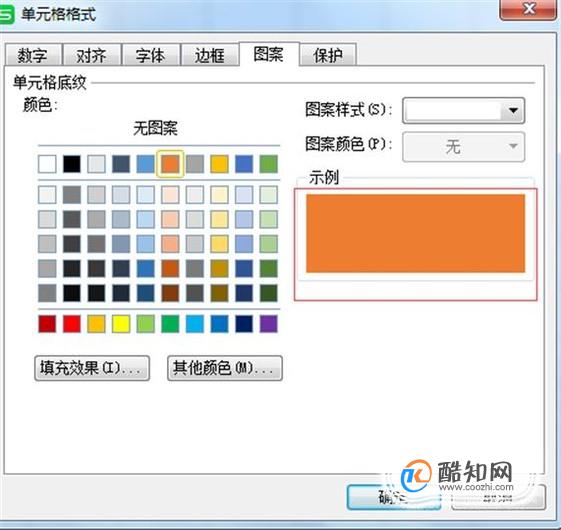561x530 pixels.
Task: Close the 单元格格式 dialog
Action: (529, 9)
